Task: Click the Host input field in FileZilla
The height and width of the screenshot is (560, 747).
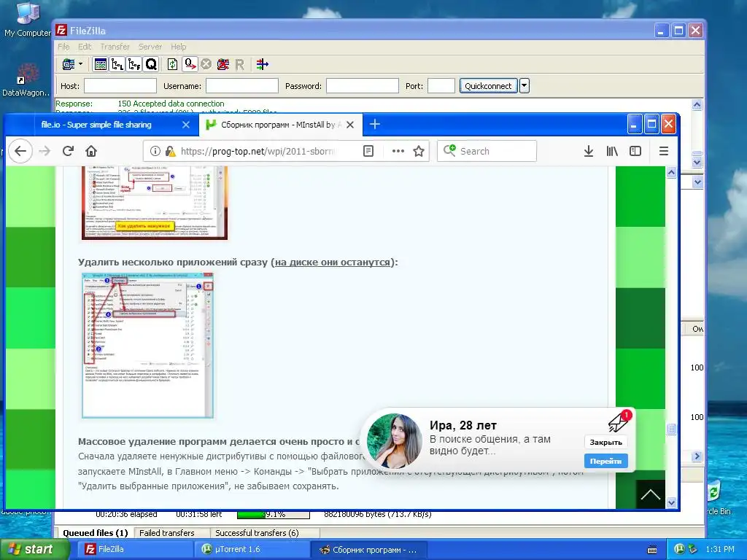Action: coord(120,86)
